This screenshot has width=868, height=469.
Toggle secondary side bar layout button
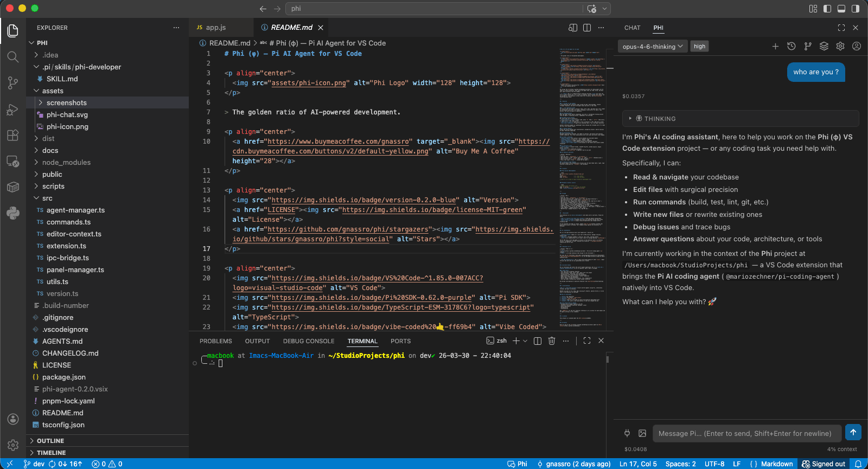856,9
